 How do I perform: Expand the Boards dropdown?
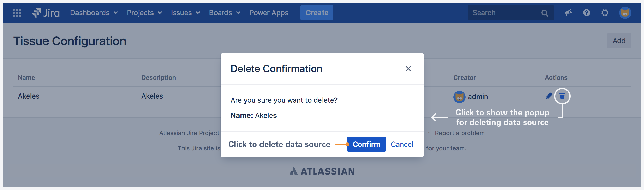(x=225, y=13)
